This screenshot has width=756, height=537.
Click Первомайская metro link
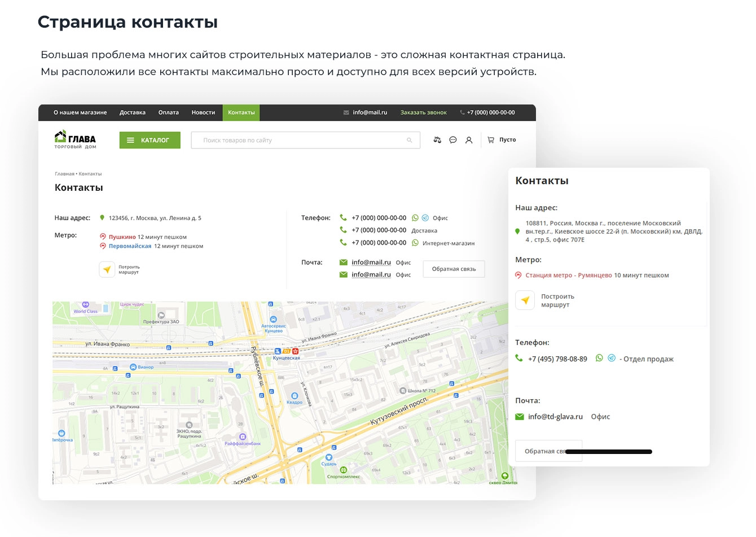[130, 246]
